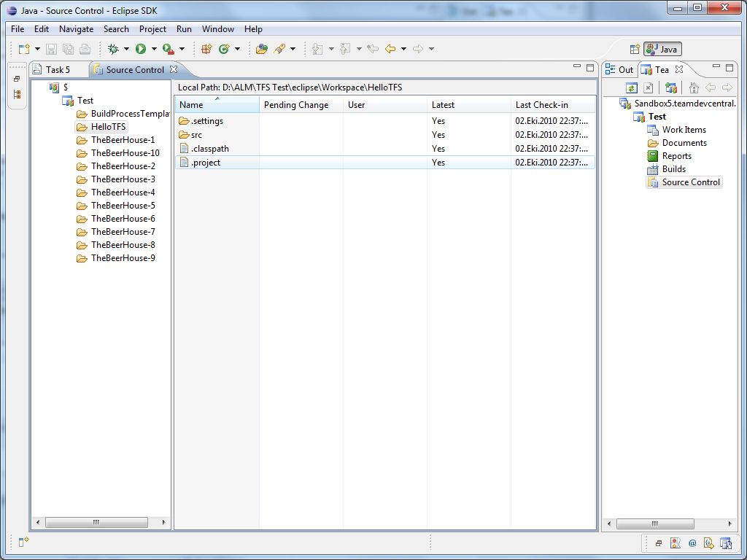Select Reports in Team Explorer
This screenshot has width=747, height=560.
[x=670, y=156]
